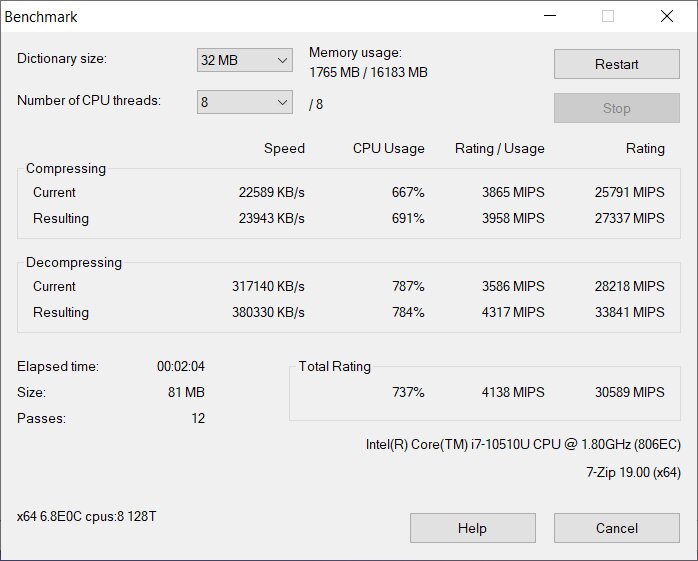Close the Benchmark window with the X
The height and width of the screenshot is (561, 698).
pyautogui.click(x=667, y=16)
